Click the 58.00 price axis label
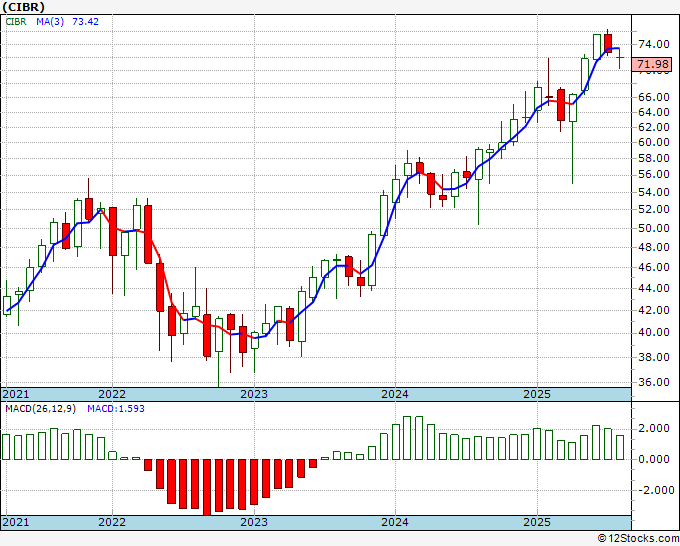Image resolution: width=680 pixels, height=546 pixels. click(x=654, y=158)
